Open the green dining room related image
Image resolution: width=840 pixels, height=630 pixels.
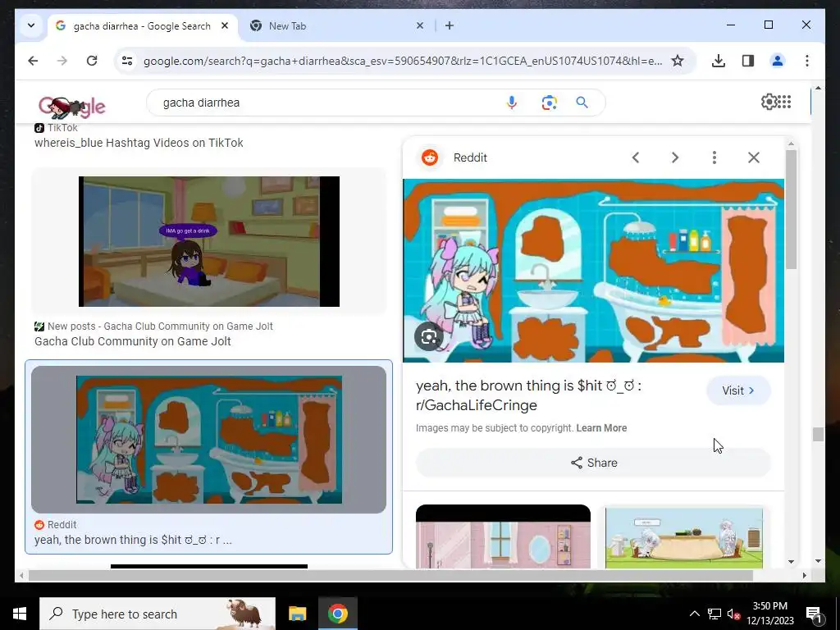click(684, 537)
